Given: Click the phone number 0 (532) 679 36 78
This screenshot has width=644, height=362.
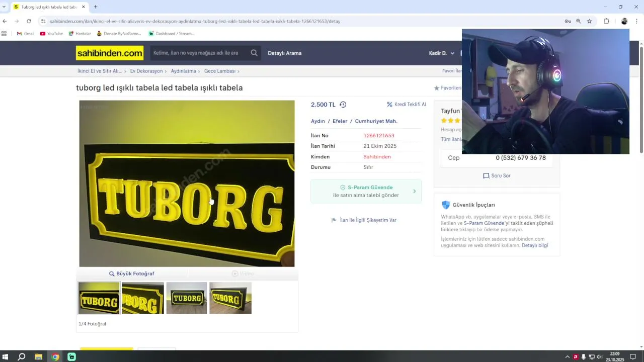Looking at the screenshot, I should 521,158.
